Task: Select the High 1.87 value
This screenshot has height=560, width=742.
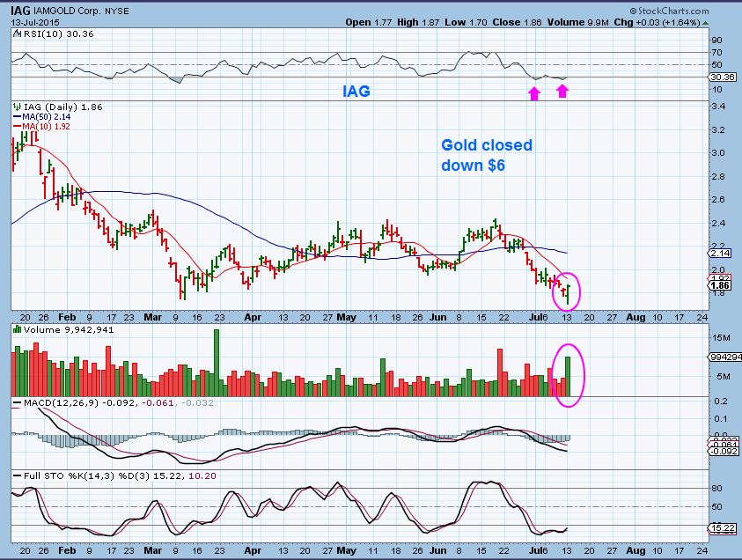Action: click(x=418, y=22)
